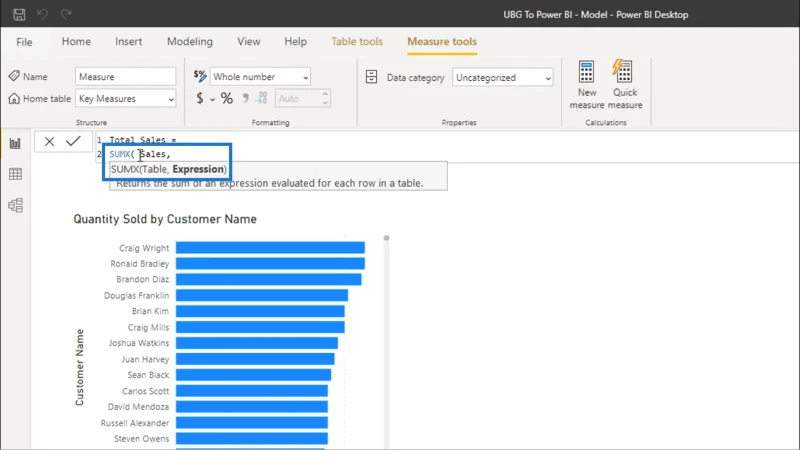
Task: Click the Quick measure button
Action: [x=625, y=85]
